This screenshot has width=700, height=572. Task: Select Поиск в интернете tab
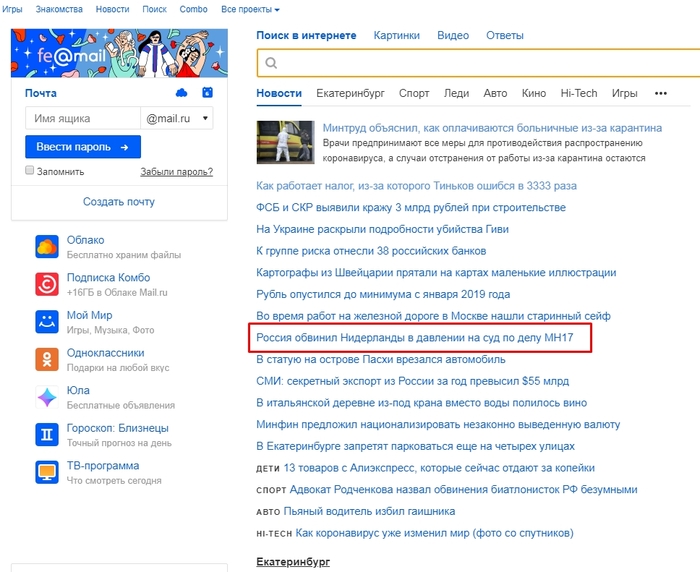pos(306,35)
